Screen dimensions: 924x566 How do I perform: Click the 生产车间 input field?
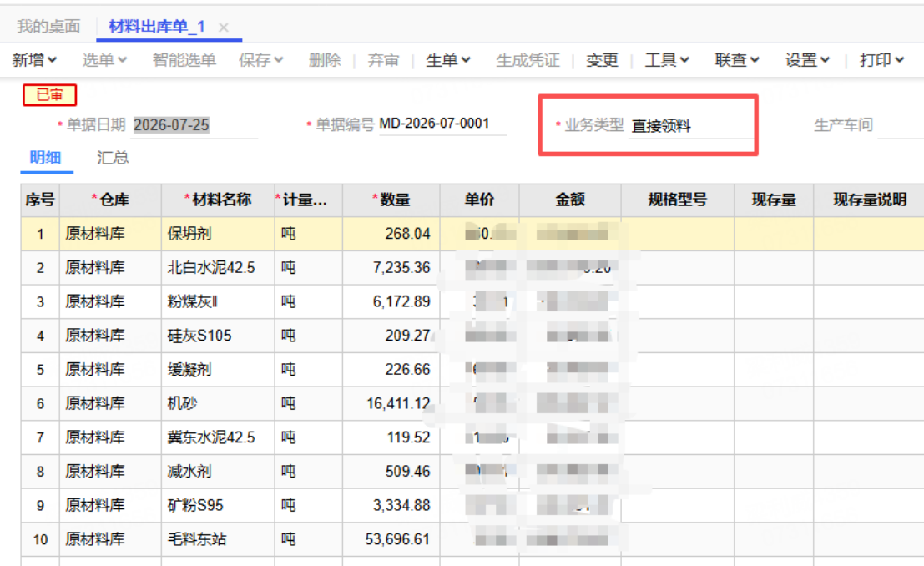coord(901,125)
